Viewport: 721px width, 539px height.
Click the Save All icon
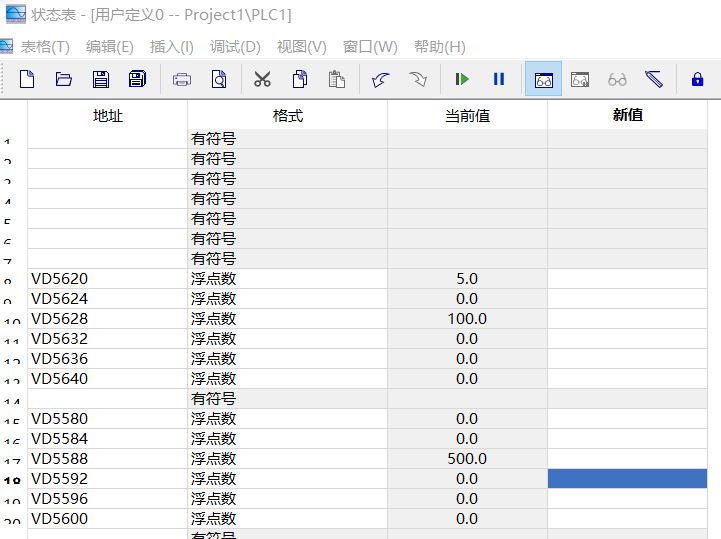click(137, 79)
